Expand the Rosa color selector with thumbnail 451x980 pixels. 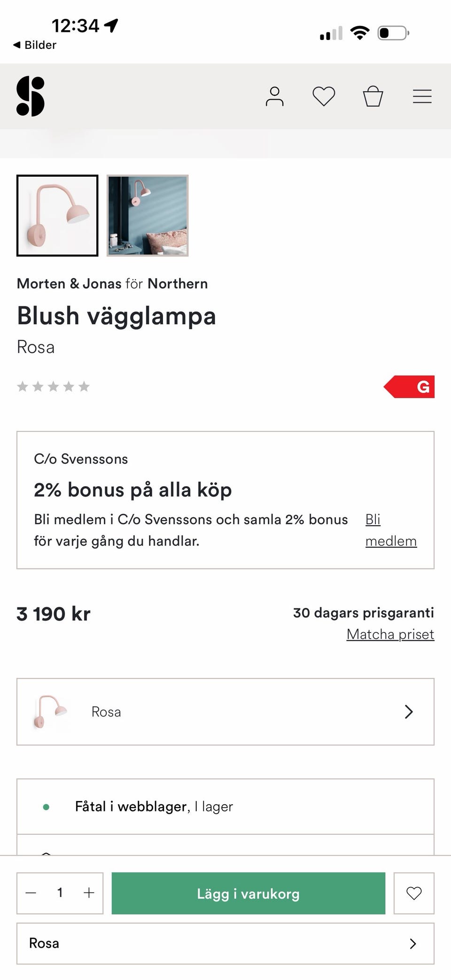tap(225, 712)
